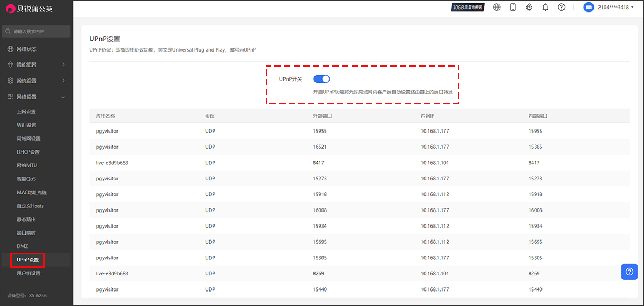
Task: Open the 2104****3418 account dropdown
Action: click(x=614, y=8)
